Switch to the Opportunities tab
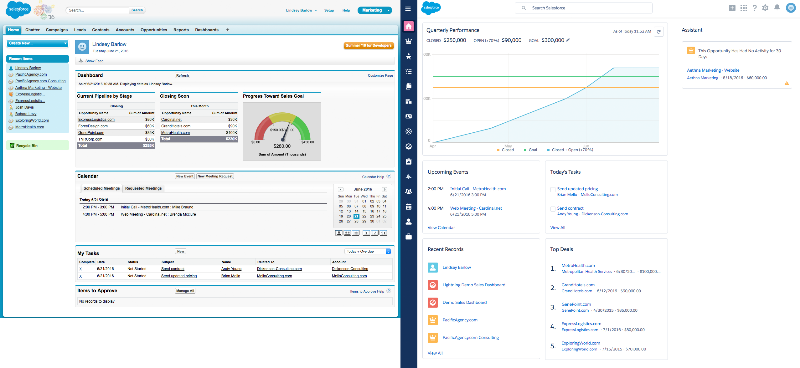The height and width of the screenshot is (368, 800). click(x=154, y=30)
